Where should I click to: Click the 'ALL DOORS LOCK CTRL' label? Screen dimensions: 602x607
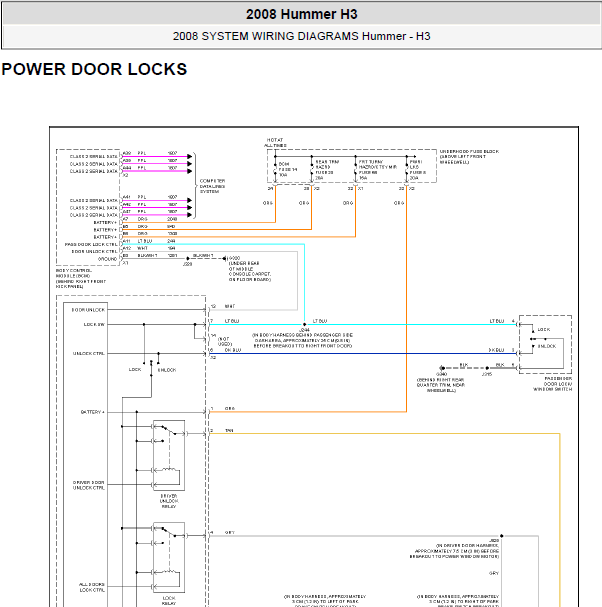[x=92, y=587]
